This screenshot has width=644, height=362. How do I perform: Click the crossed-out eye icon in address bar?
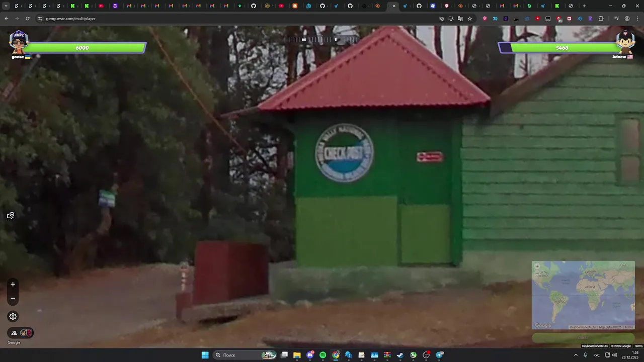click(x=441, y=19)
